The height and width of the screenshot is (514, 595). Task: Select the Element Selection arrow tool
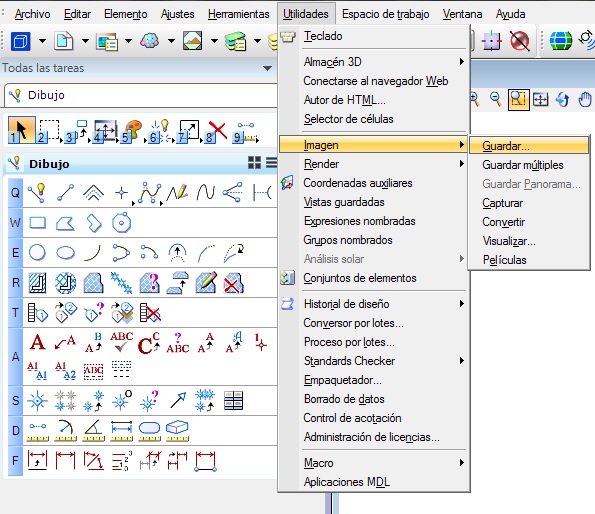[21, 131]
